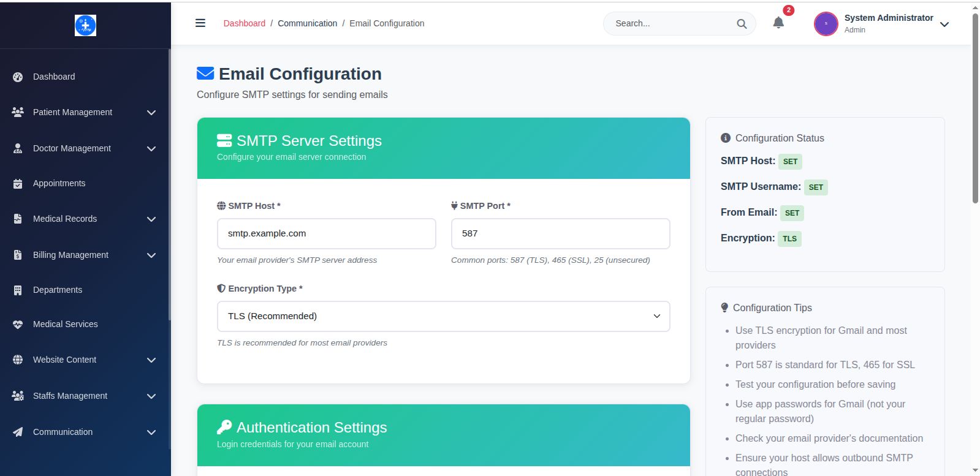
Task: Click the System Administrator avatar
Action: 826,24
